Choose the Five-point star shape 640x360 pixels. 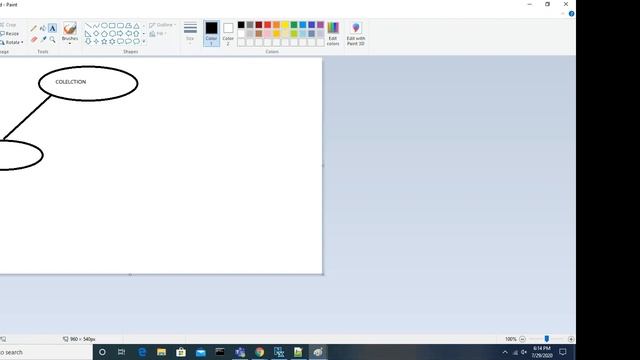[104, 41]
